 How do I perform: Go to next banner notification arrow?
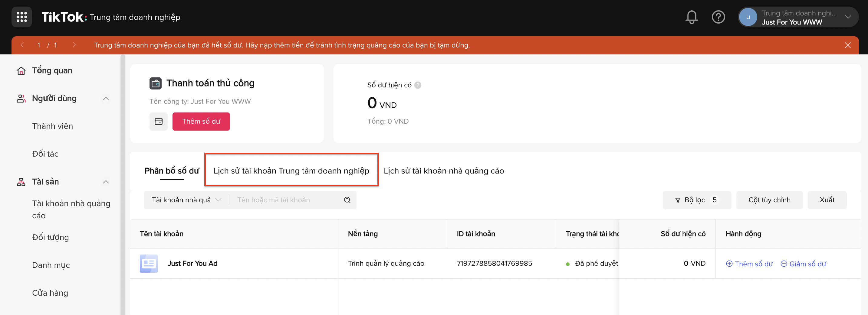(74, 45)
